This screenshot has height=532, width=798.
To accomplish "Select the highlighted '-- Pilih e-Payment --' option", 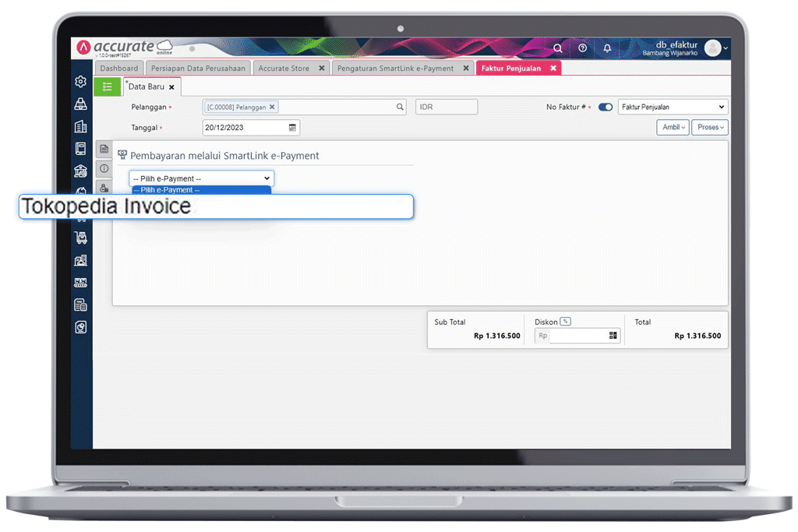I will click(x=201, y=190).
